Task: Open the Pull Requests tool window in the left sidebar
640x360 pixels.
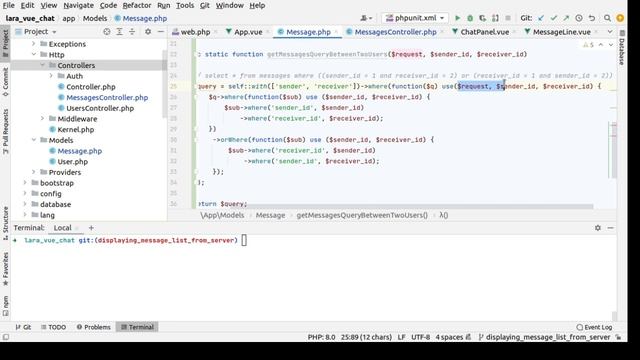Action: click(5, 131)
